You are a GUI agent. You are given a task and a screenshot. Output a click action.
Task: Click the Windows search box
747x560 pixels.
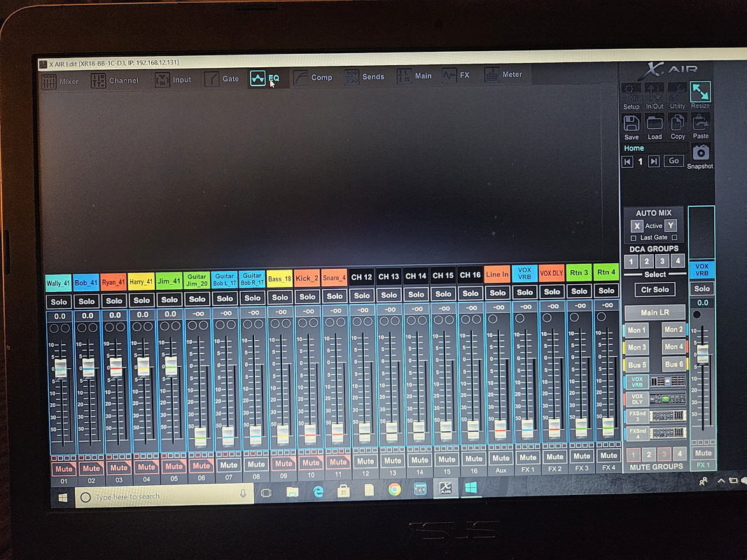click(x=165, y=496)
